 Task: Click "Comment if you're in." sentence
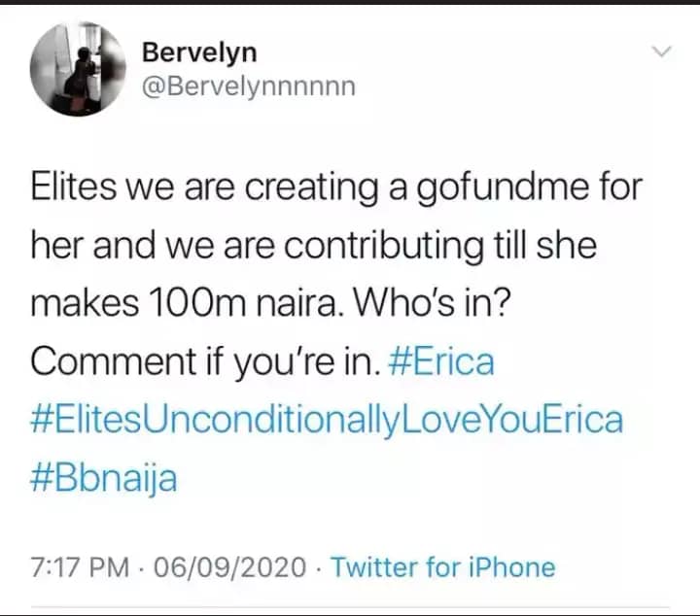tap(203, 362)
